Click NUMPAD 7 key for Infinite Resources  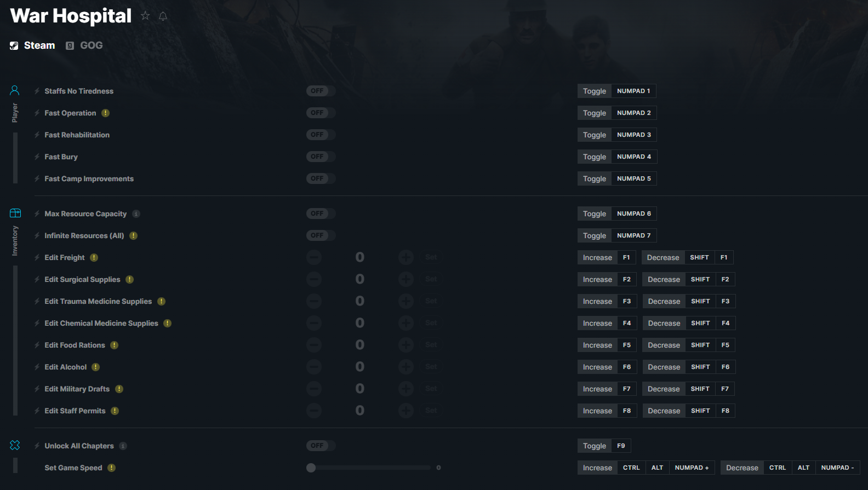(x=634, y=235)
